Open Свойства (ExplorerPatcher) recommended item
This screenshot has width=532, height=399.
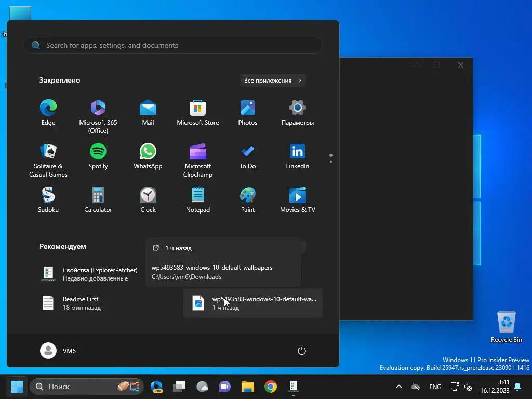[89, 274]
